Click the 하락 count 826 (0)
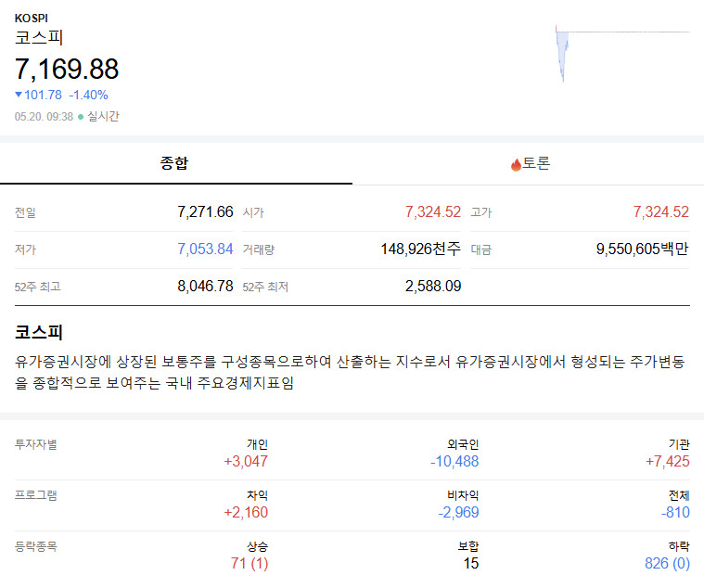704x588 pixels. click(x=667, y=563)
